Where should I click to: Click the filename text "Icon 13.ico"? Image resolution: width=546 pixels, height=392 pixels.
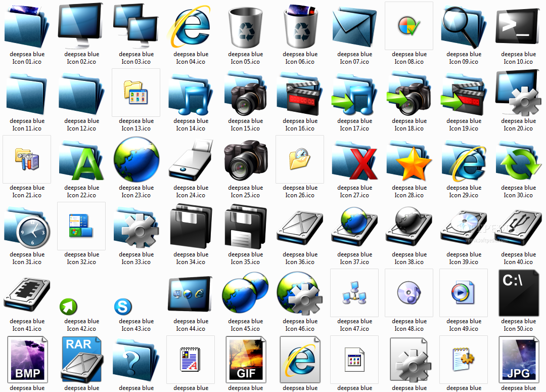point(136,128)
